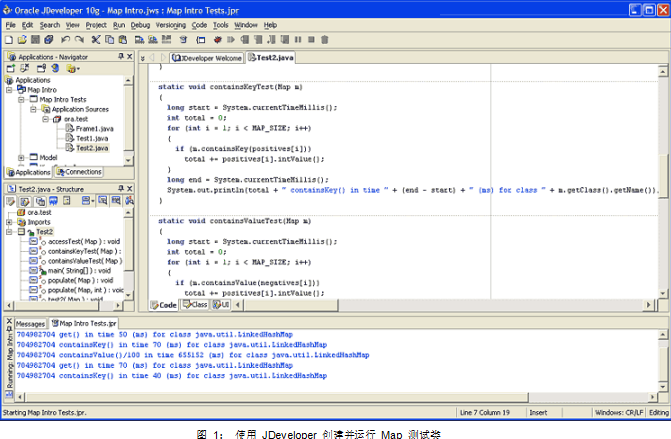Open the Messages log tab
671x439 pixels.
[x=29, y=324]
